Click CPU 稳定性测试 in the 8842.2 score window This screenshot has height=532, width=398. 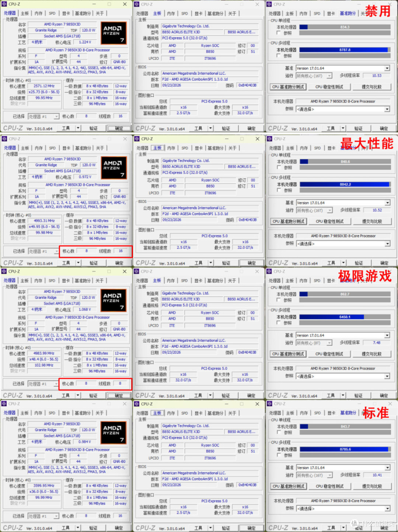(x=330, y=222)
